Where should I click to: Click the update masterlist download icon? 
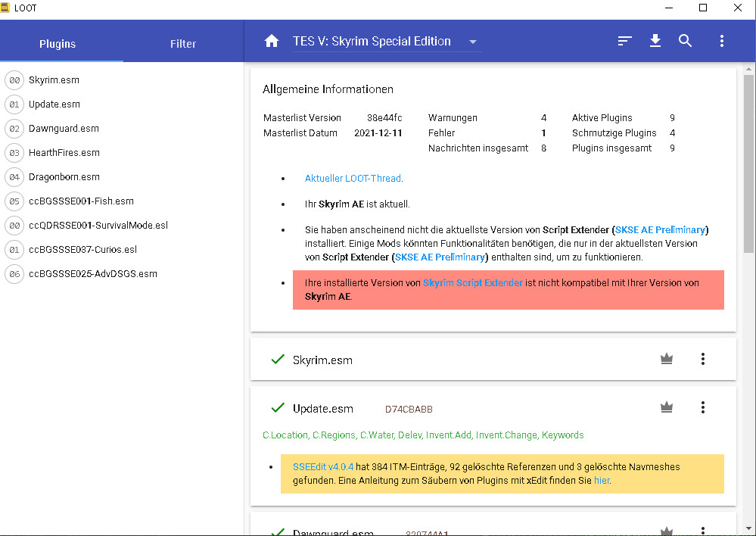coord(655,42)
